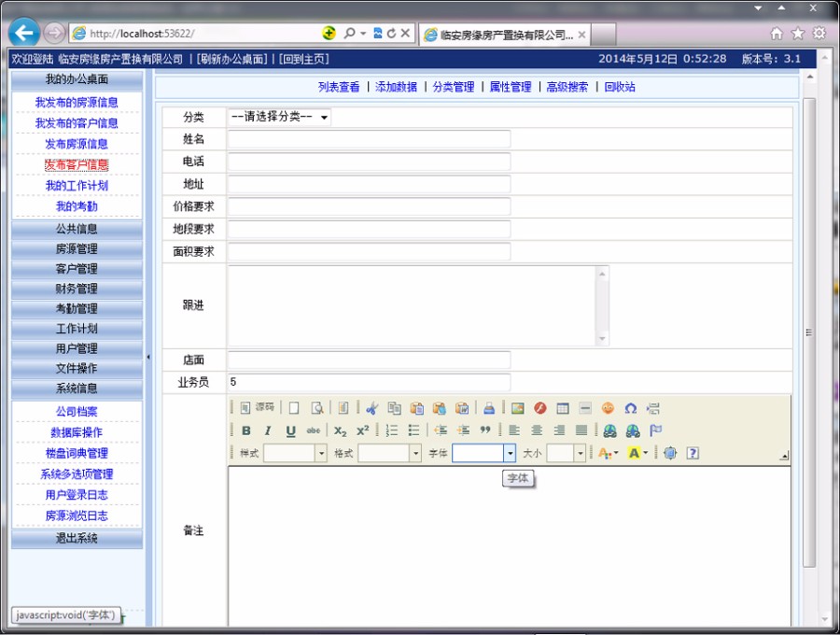Select the 财务管理 sidebar menu
840x635 pixels.
pyautogui.click(x=77, y=289)
